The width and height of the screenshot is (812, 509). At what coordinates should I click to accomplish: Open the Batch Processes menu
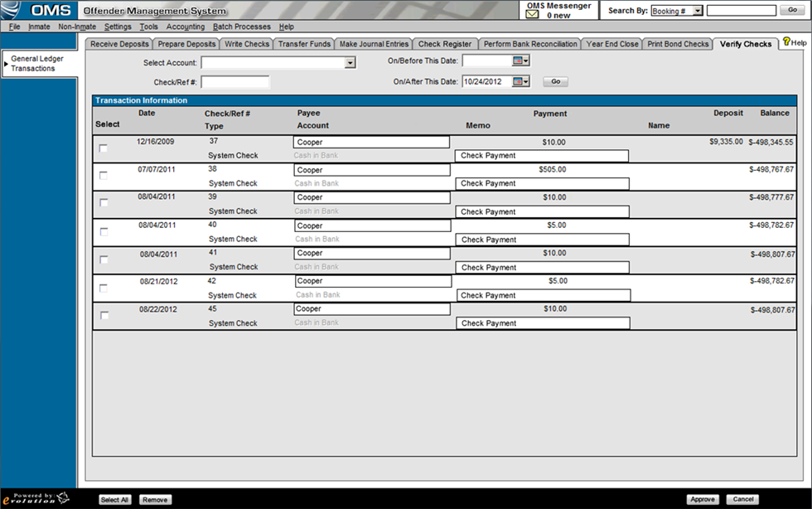click(241, 27)
